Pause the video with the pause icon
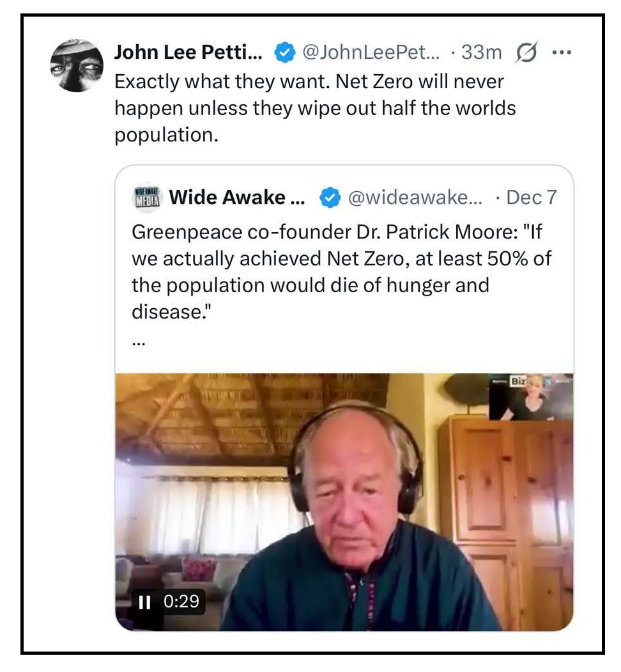The image size is (621, 672). coord(145,602)
